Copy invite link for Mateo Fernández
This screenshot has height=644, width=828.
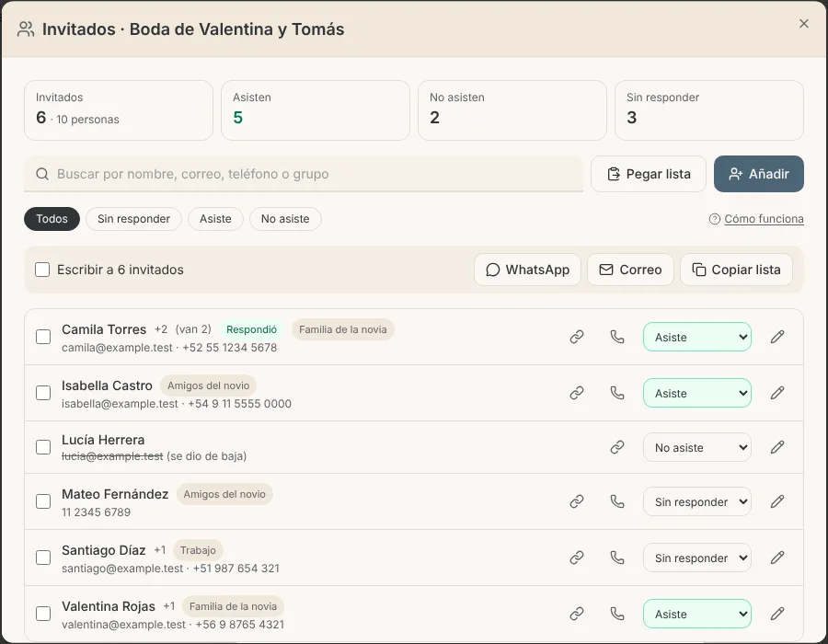point(577,501)
